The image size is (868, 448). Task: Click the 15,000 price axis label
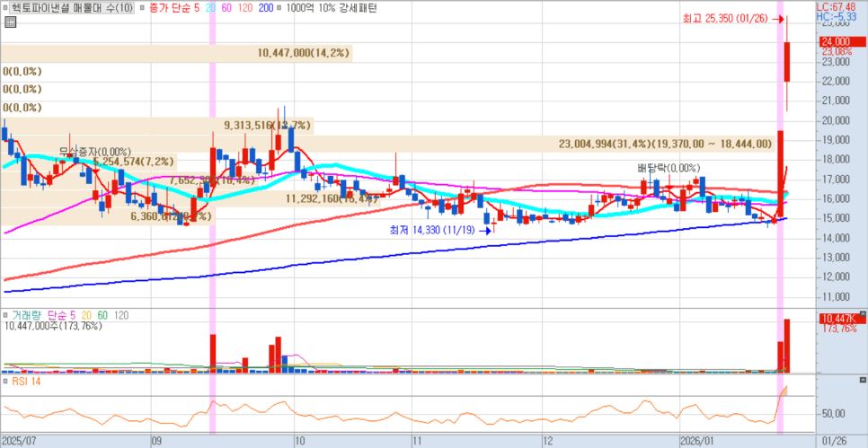tap(835, 218)
